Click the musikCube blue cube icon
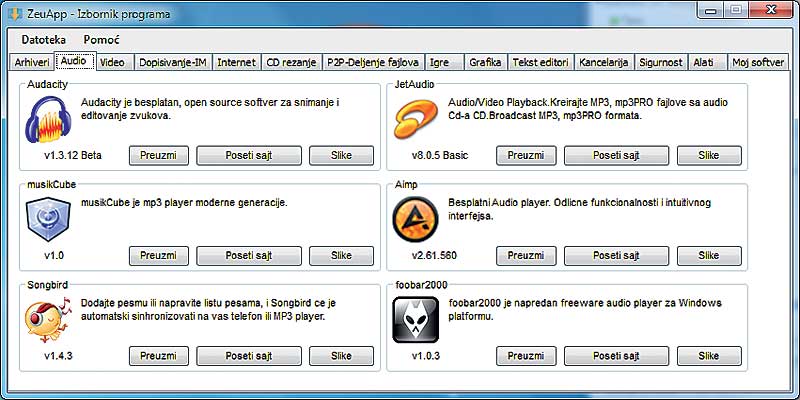This screenshot has width=800, height=400. click(48, 219)
